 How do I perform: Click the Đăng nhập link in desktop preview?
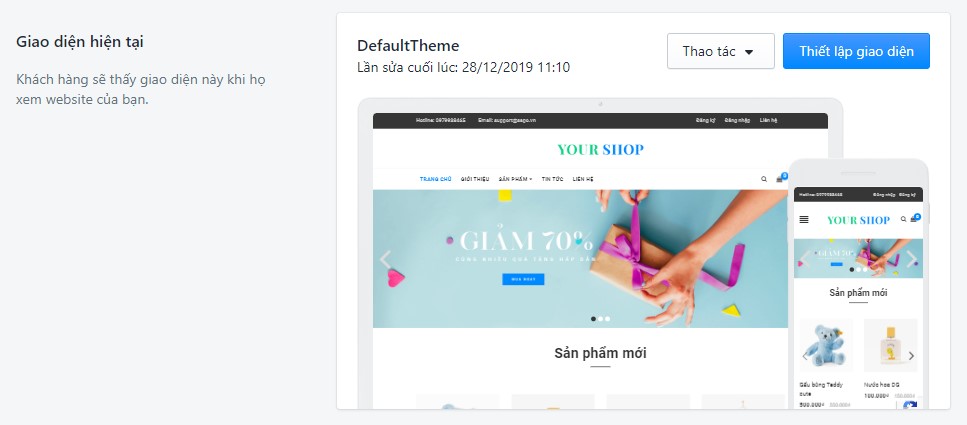click(x=738, y=120)
